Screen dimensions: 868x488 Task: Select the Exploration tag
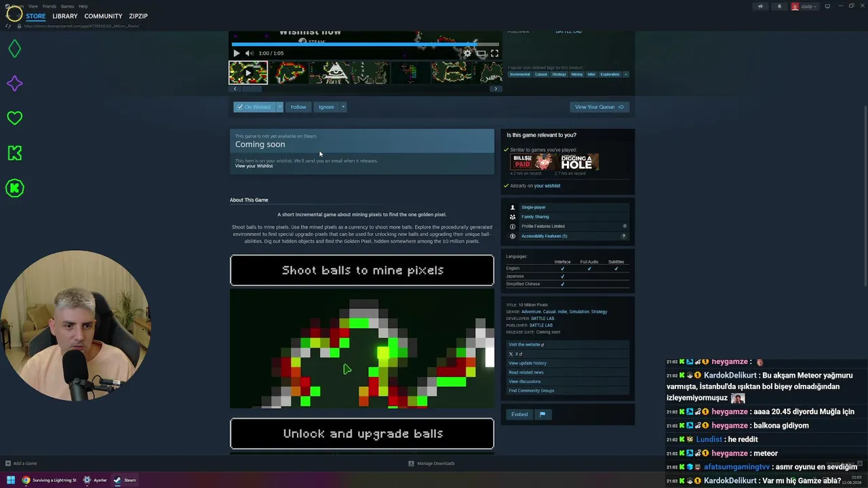click(610, 75)
